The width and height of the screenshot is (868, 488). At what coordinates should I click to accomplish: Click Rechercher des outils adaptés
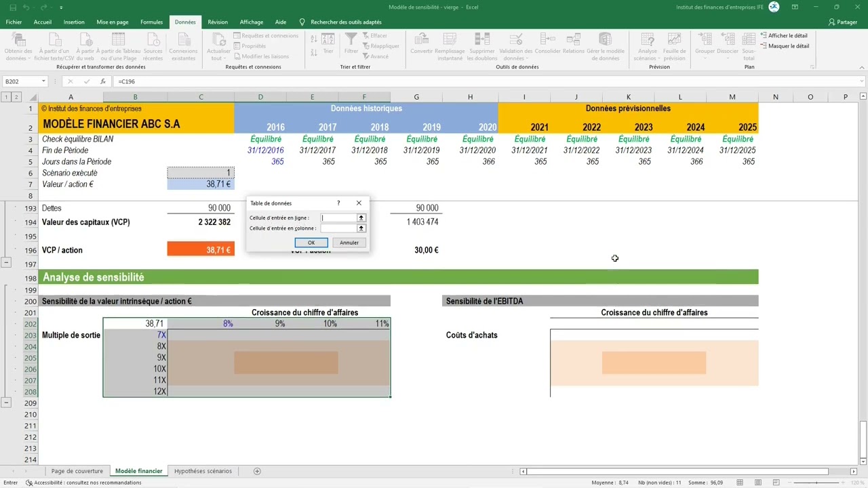[346, 22]
